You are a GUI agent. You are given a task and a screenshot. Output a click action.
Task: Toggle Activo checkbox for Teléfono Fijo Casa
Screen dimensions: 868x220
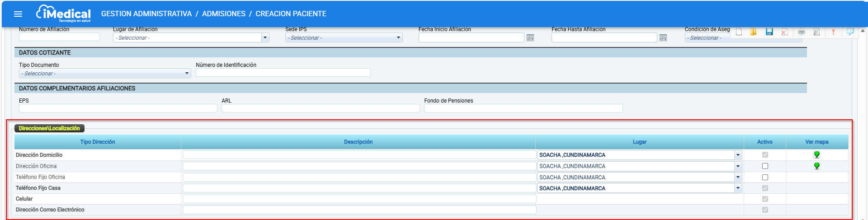tap(765, 188)
